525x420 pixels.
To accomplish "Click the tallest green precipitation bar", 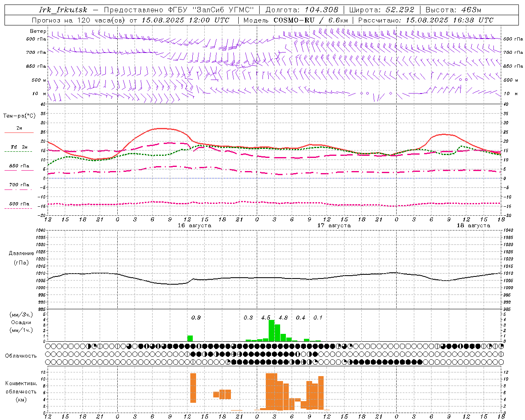I will click(272, 331).
